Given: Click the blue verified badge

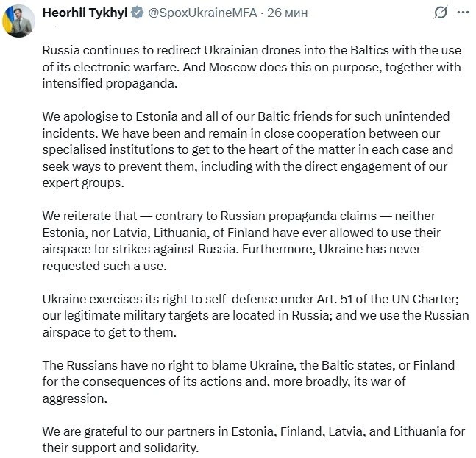Looking at the screenshot, I should (x=138, y=13).
